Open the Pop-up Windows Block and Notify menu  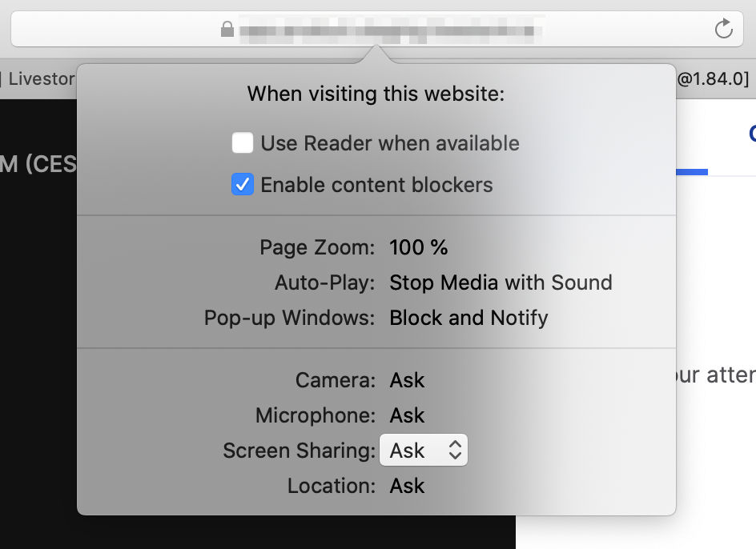coord(468,318)
